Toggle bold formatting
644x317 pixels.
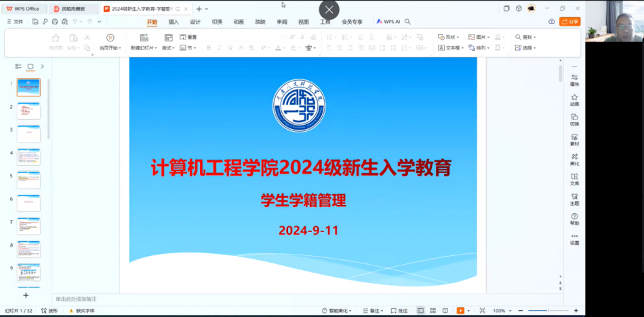(x=209, y=48)
